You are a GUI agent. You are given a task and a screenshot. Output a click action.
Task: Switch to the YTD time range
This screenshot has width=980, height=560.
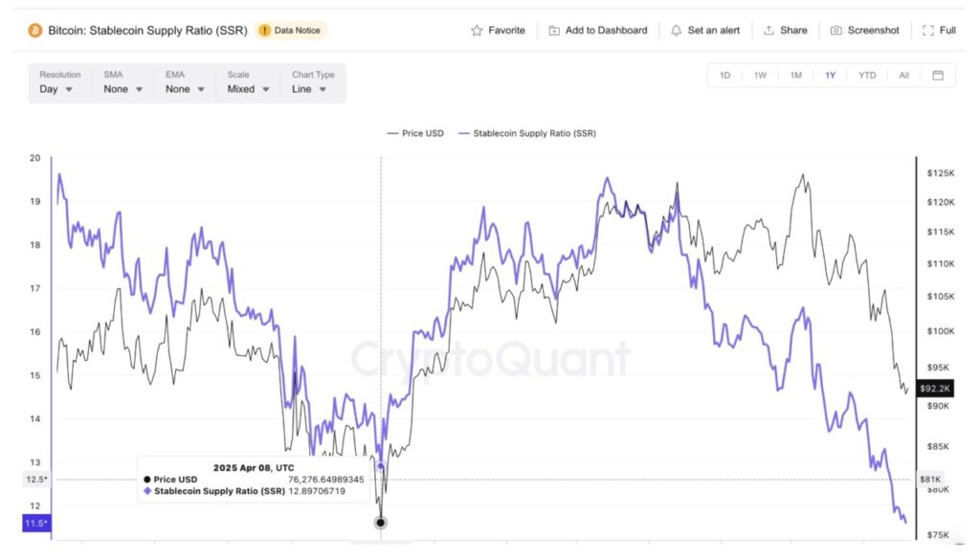point(867,76)
